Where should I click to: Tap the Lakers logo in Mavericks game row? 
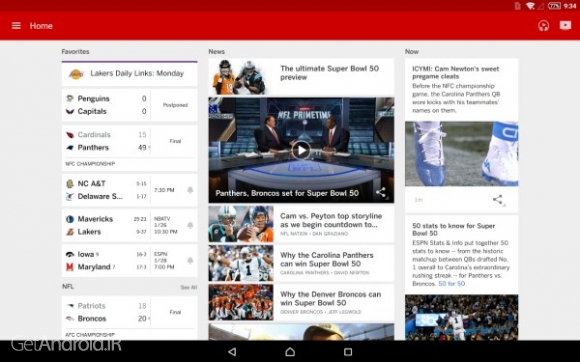pos(70,232)
